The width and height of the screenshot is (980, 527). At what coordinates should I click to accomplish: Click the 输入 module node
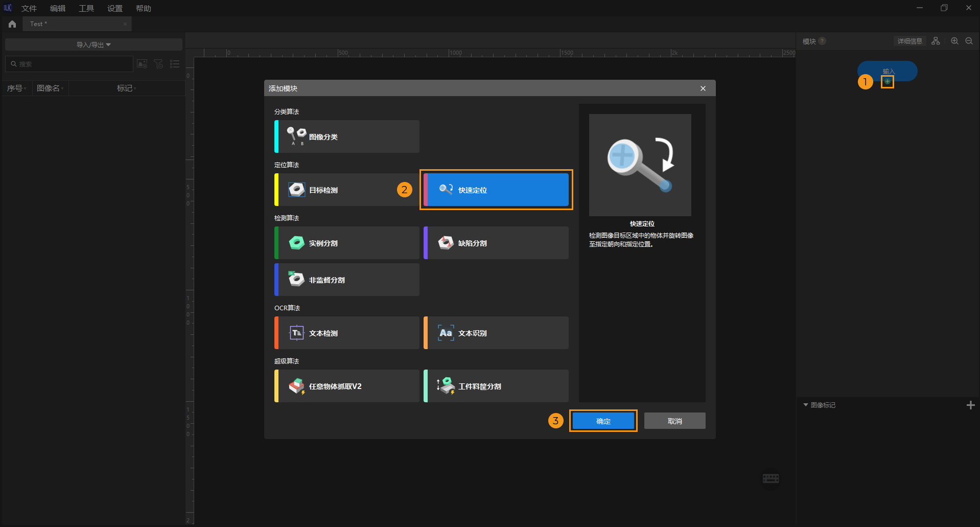(x=888, y=71)
